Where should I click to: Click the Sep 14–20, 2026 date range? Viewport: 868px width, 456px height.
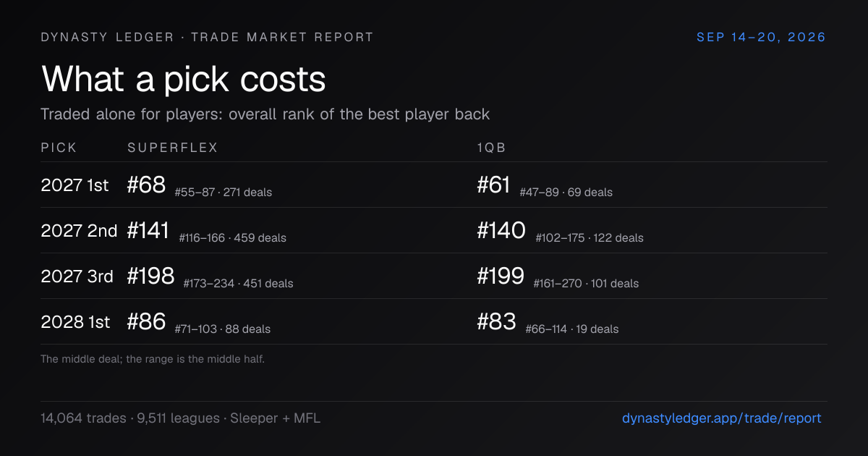(x=761, y=37)
